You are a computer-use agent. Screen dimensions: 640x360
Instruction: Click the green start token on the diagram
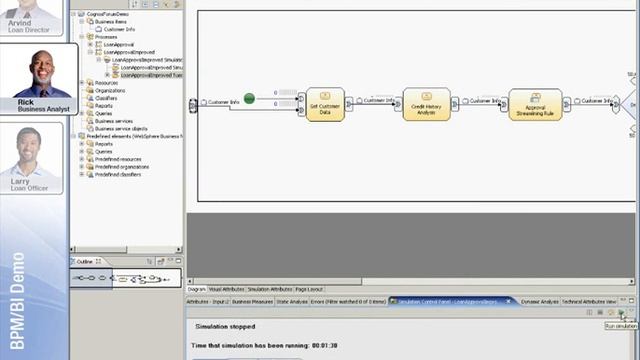[249, 98]
